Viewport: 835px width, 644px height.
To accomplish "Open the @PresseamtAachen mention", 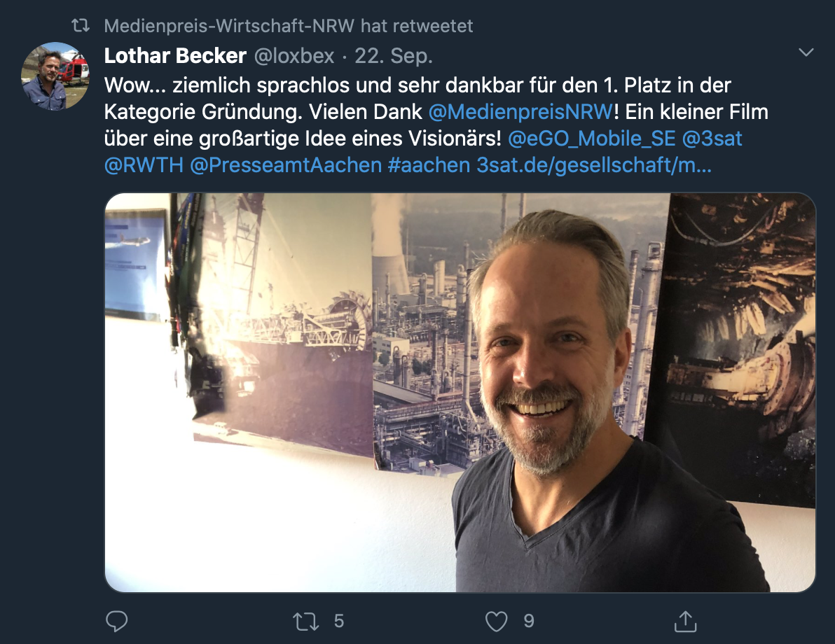I will [x=286, y=165].
